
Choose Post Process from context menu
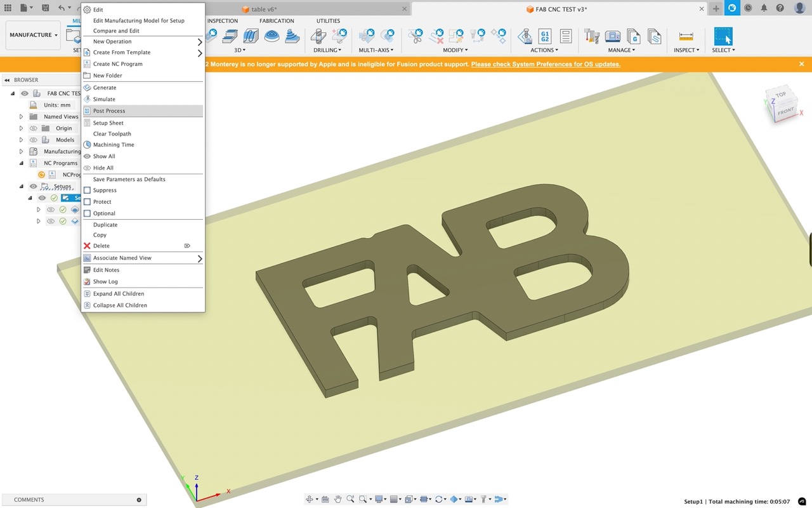pos(143,110)
